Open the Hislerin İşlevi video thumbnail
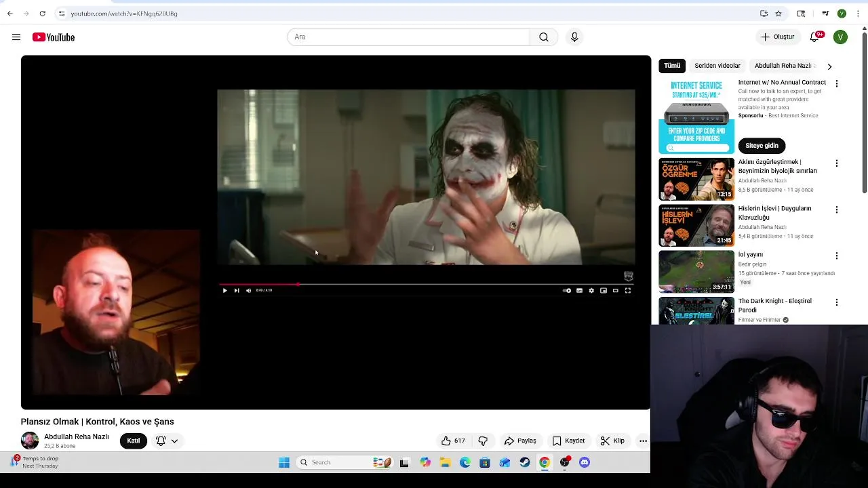This screenshot has width=868, height=488. pos(696,226)
